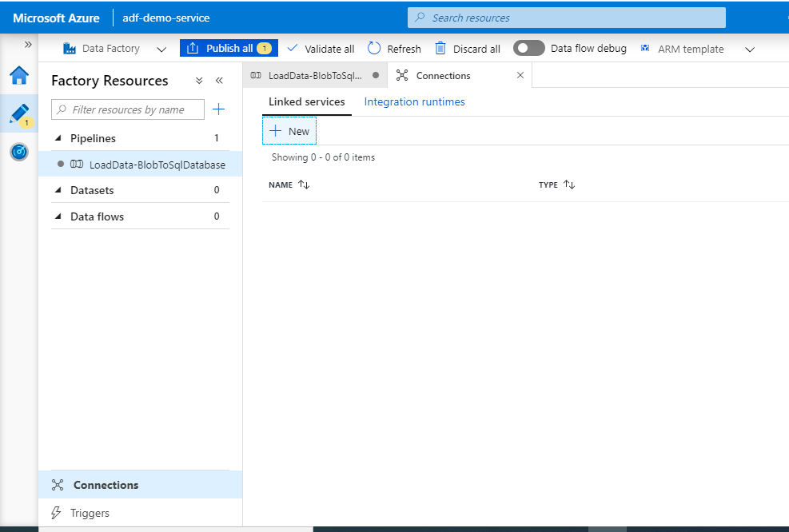Click the Datasets count 0
789x532 pixels.
[x=217, y=190]
